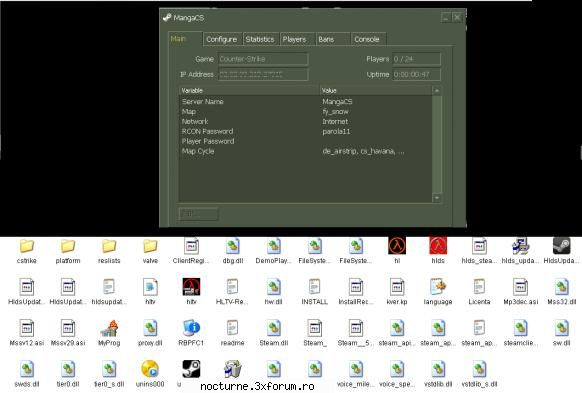
Task: Select the dbg.dll file icon
Action: (x=233, y=246)
